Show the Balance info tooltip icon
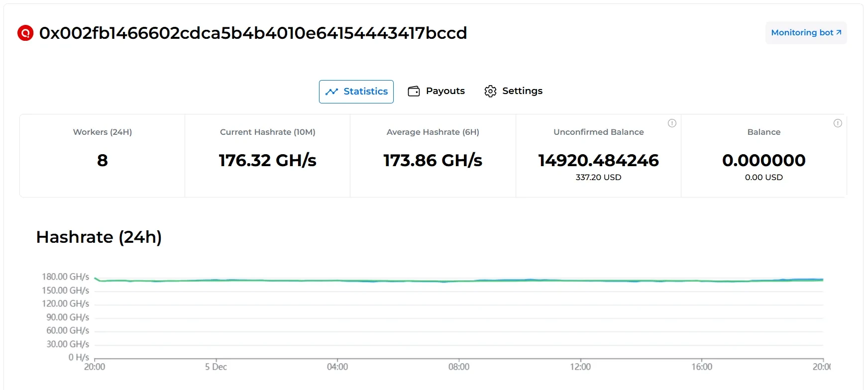 [x=838, y=123]
